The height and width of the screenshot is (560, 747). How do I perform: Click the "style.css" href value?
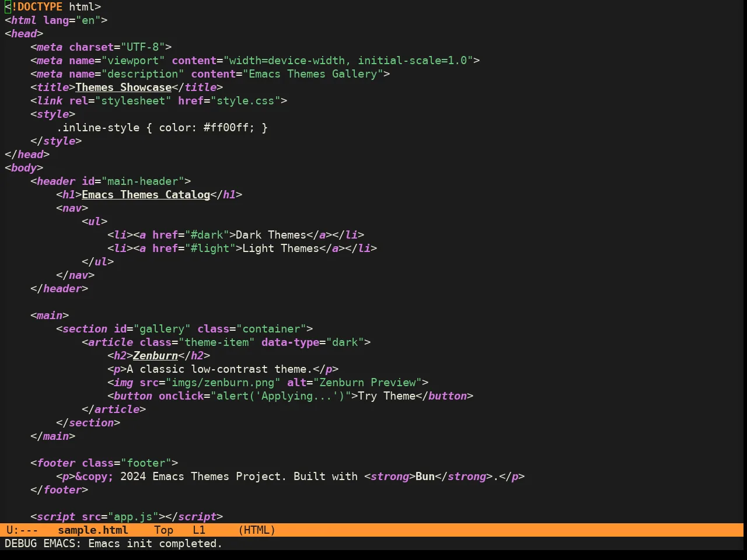point(246,101)
